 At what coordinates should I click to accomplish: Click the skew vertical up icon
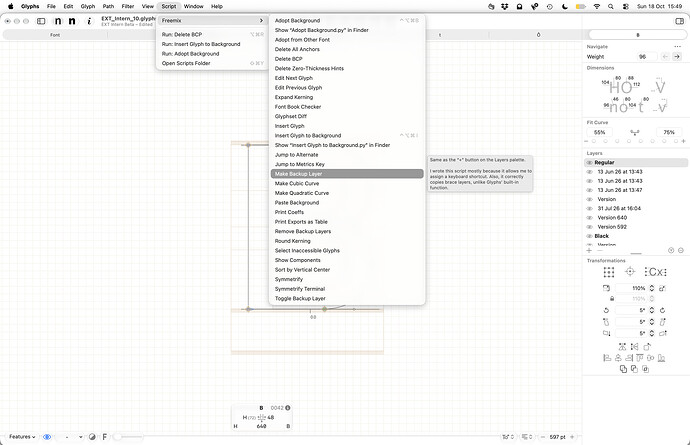coord(663,333)
